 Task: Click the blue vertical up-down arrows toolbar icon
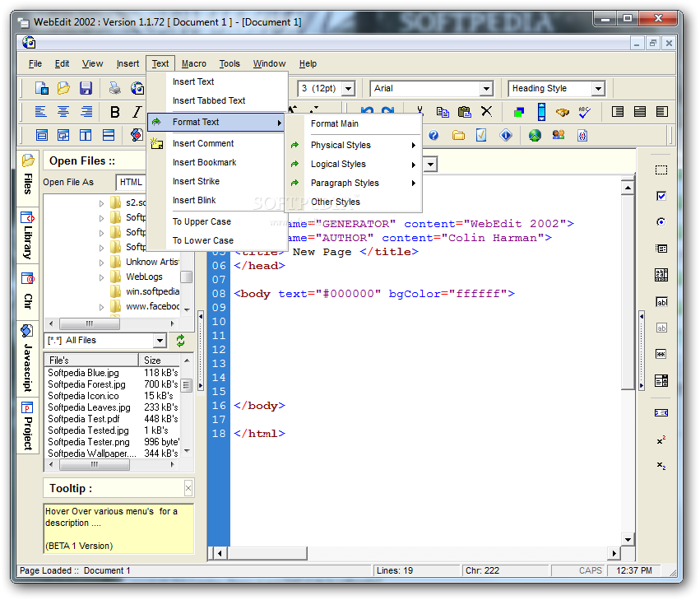(x=541, y=112)
